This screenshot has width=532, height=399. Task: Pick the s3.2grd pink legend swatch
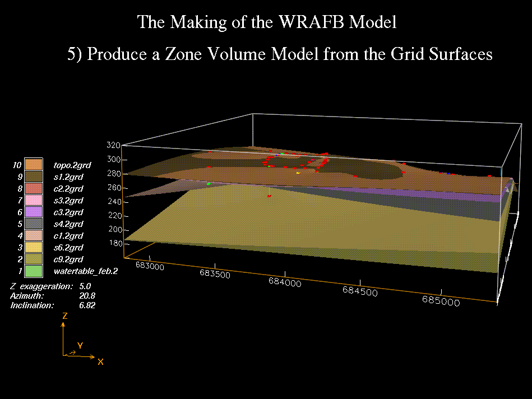coord(34,200)
